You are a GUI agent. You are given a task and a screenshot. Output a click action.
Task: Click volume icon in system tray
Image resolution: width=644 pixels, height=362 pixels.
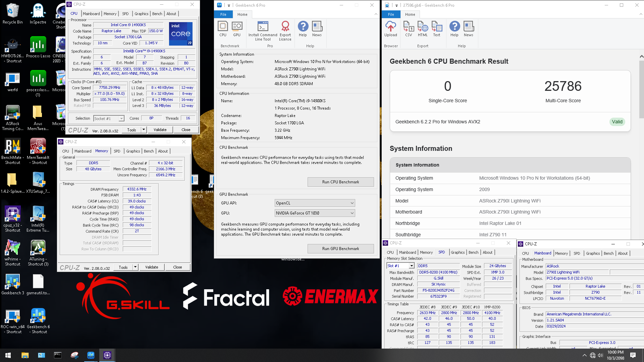point(600,355)
